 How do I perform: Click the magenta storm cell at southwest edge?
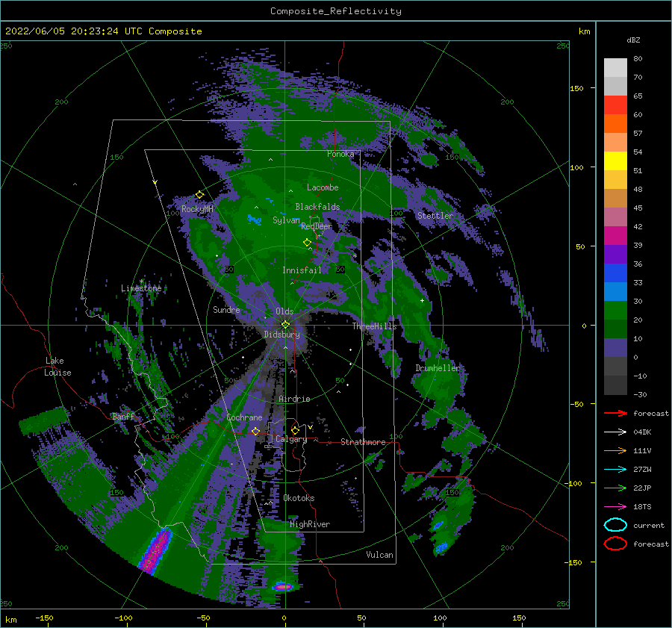pos(155,550)
